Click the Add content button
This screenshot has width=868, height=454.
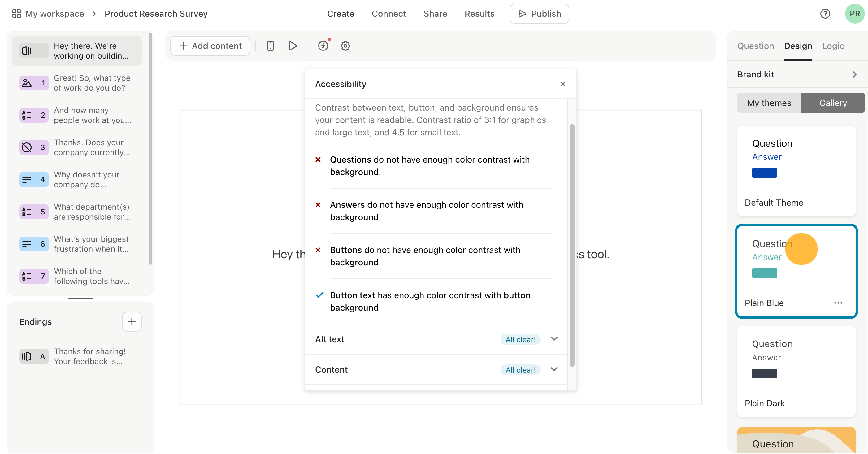click(210, 46)
